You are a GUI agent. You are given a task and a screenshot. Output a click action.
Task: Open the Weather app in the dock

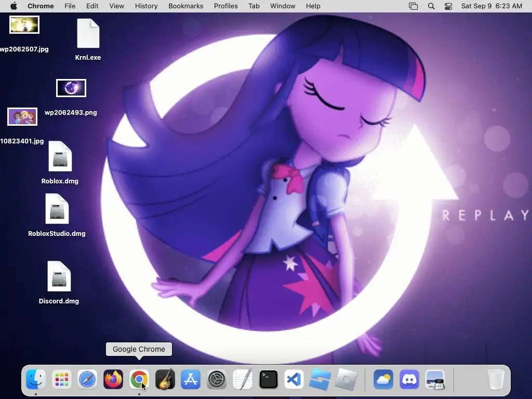(383, 379)
